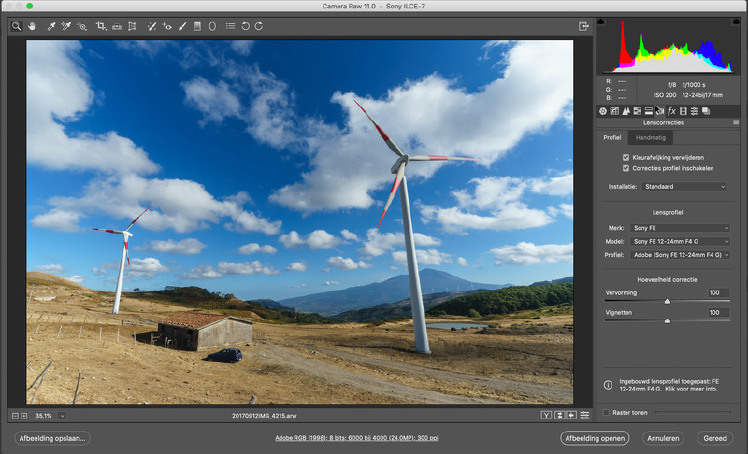Select the Transform tool
Image resolution: width=748 pixels, height=454 pixels.
click(132, 26)
